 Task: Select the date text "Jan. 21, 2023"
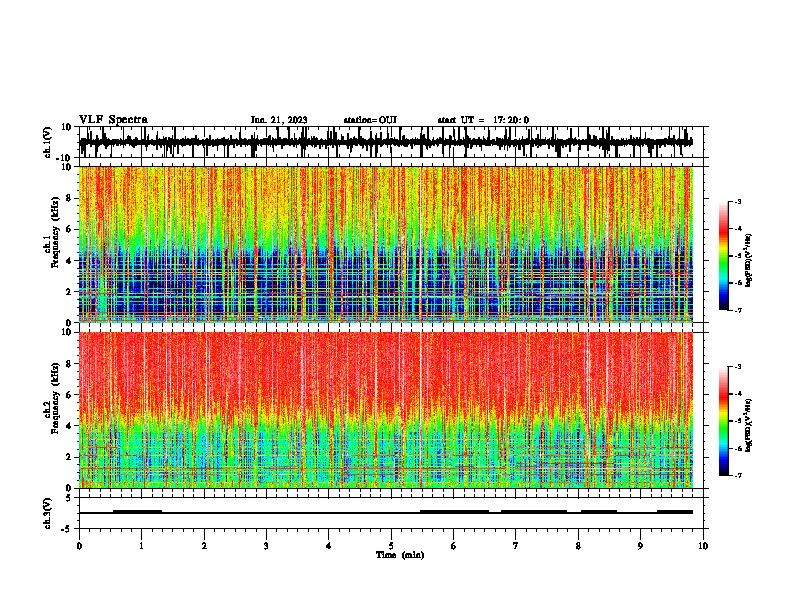pyautogui.click(x=279, y=120)
